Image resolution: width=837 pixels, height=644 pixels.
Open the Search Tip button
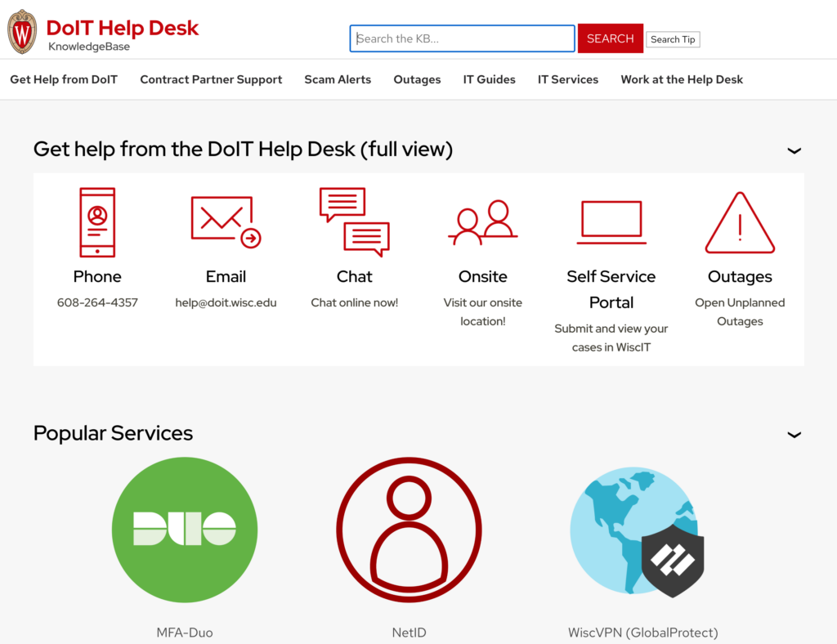click(x=673, y=39)
